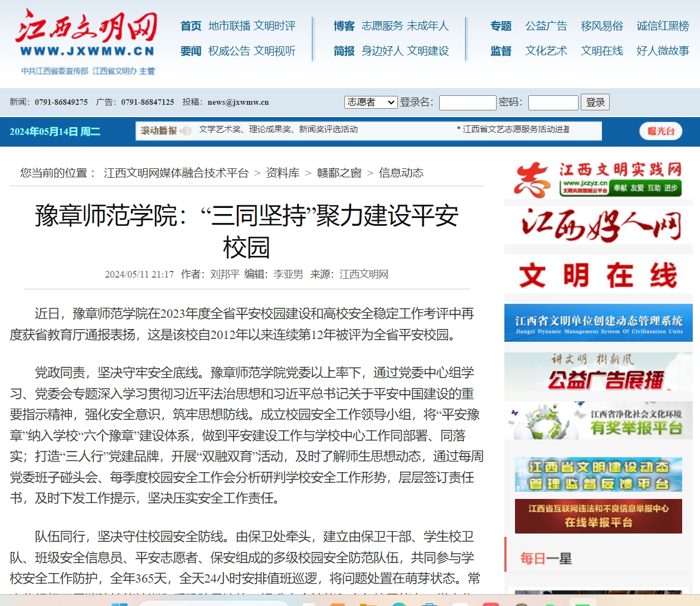Image resolution: width=700 pixels, height=606 pixels.
Task: Open 文明在线 red sidebar banner
Action: (599, 275)
